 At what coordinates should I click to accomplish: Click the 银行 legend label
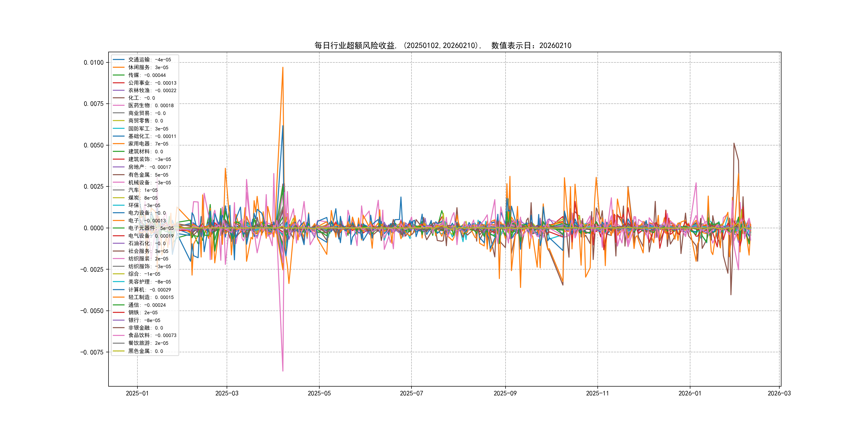134,320
